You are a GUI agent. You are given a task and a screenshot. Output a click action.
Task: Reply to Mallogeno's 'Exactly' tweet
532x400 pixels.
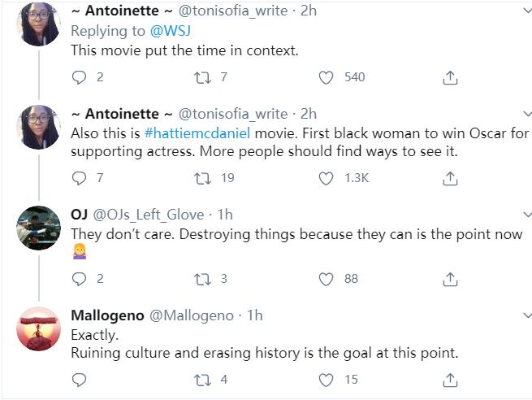coord(80,380)
